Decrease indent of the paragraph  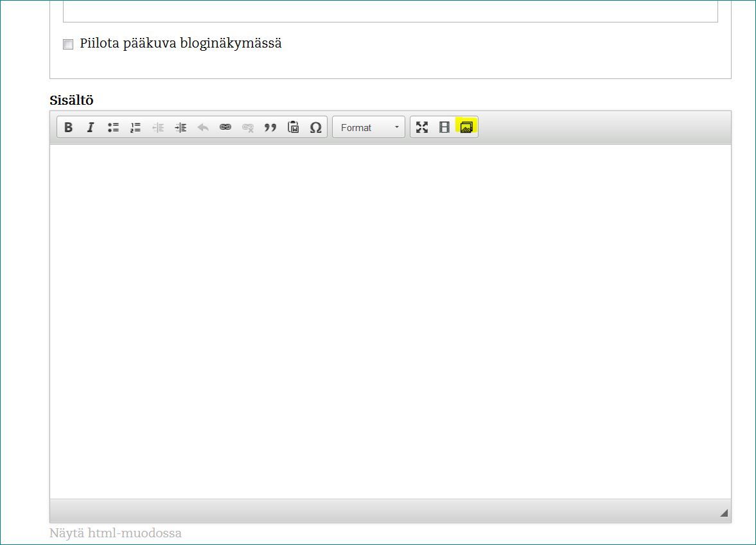[158, 127]
